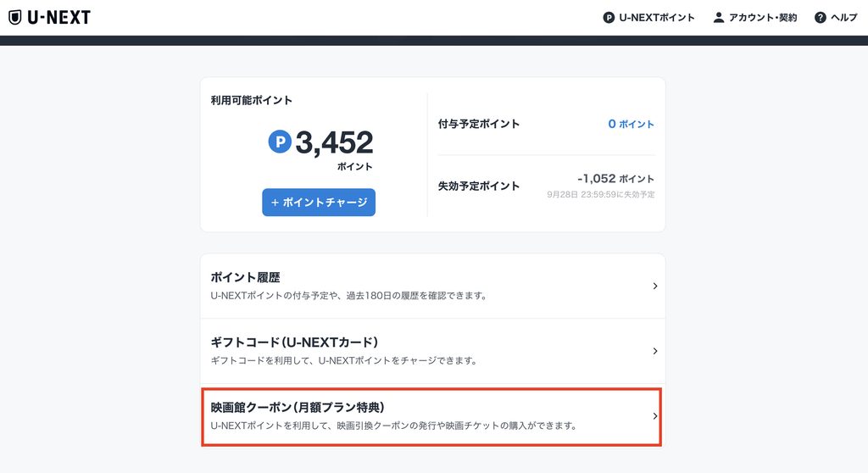868x473 pixels.
Task: Click the 0 ポイント blue link
Action: 631,124
